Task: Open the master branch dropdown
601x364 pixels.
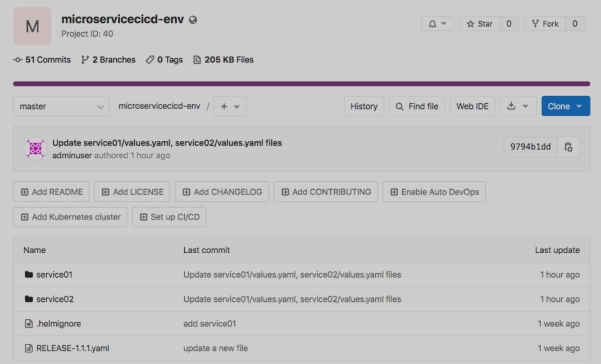Action: click(61, 106)
